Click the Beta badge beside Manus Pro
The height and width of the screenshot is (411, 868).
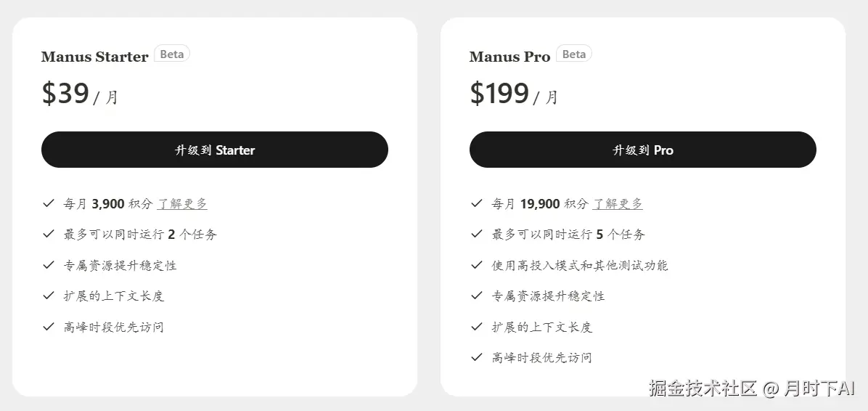click(573, 54)
